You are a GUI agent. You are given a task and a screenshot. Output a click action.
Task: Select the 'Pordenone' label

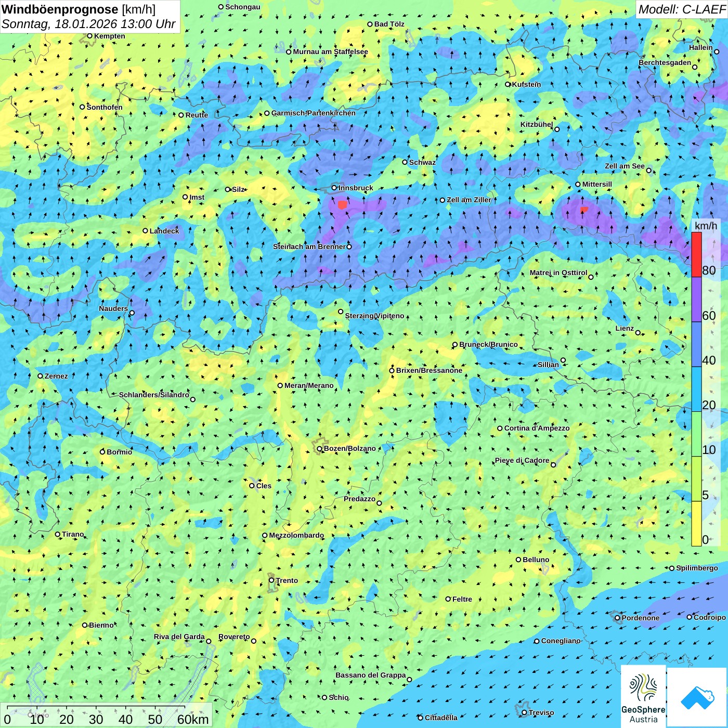coord(641,618)
